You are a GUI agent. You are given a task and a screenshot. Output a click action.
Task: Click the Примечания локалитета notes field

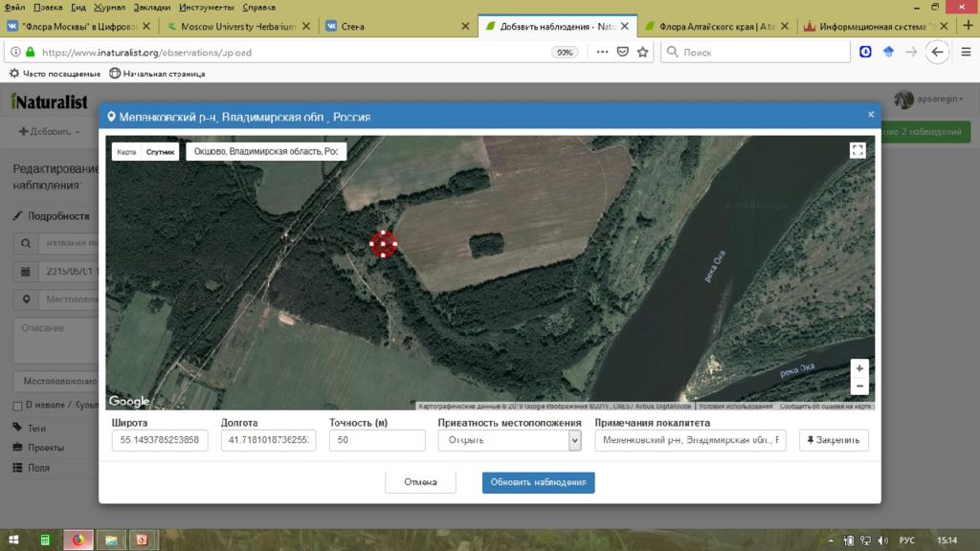pos(690,440)
